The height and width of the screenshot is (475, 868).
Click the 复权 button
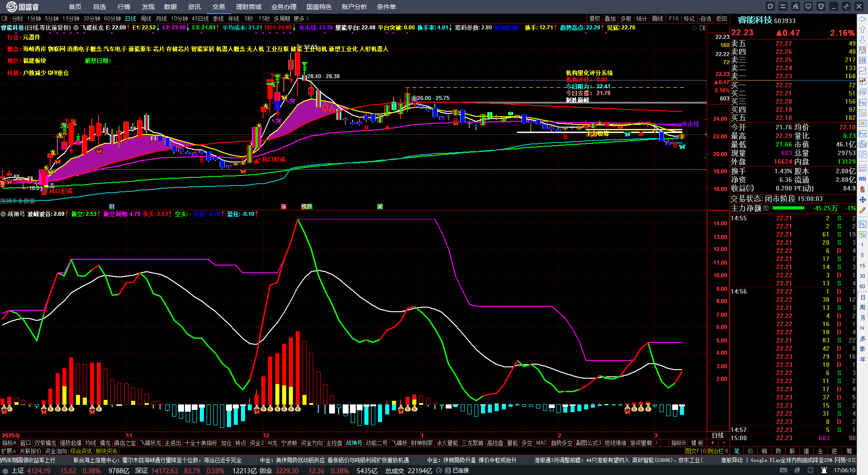pos(595,19)
